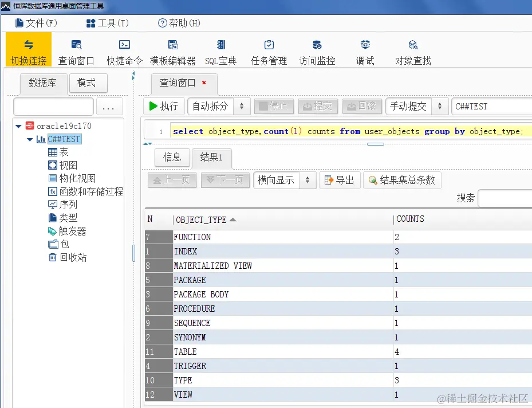Image resolution: width=532 pixels, height=408 pixels.
Task: Click the oracle19c170 database connection icon
Action: (x=30, y=126)
